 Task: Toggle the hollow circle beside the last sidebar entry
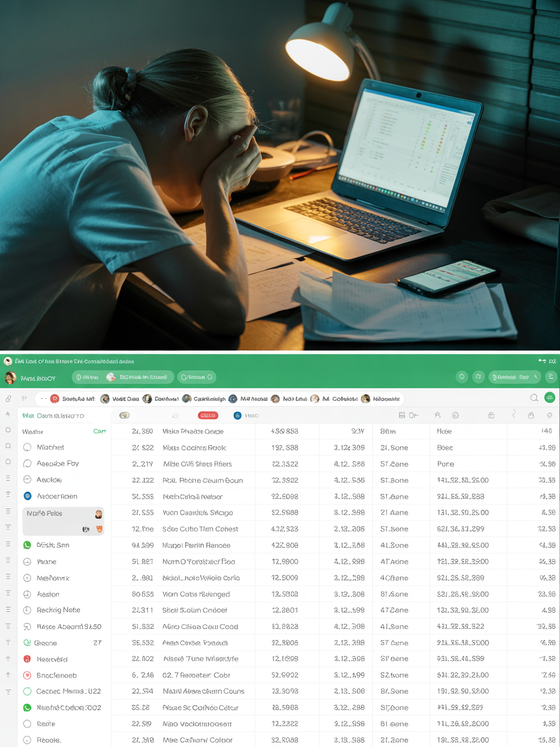tap(27, 740)
